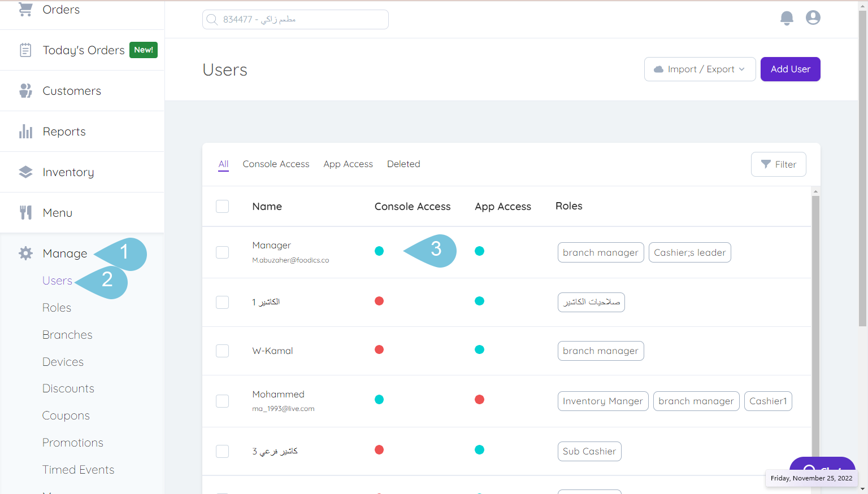Check the select-all checkbox in table header
The image size is (868, 494).
coord(222,207)
